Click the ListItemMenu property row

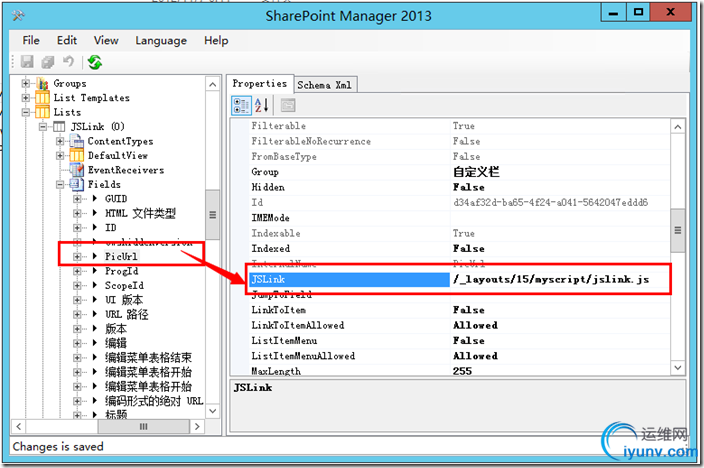click(x=459, y=340)
